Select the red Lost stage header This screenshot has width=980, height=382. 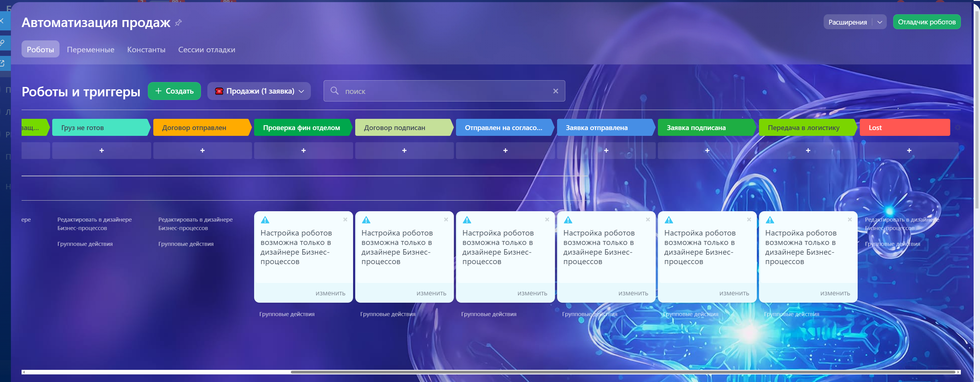[905, 128]
